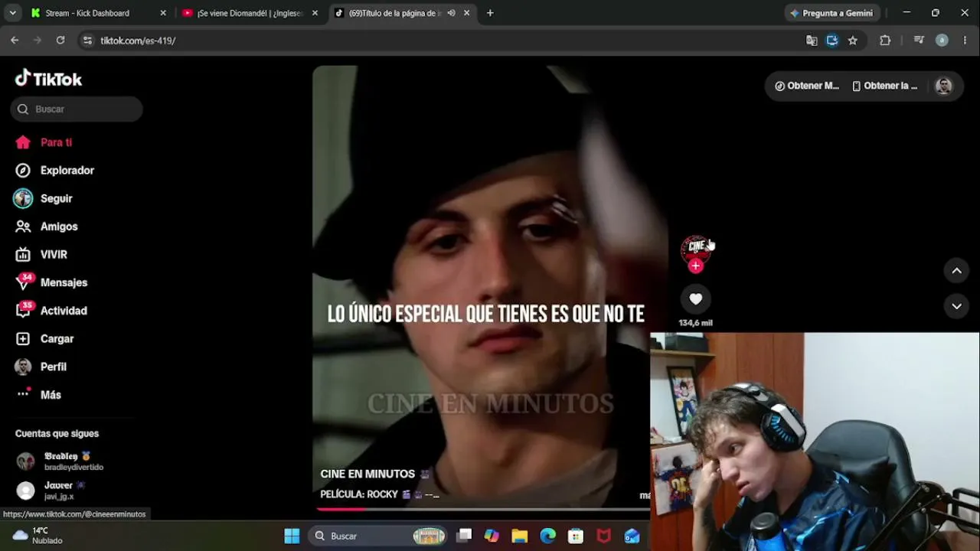Open File Explorer from the taskbar
The height and width of the screenshot is (551, 980).
click(x=520, y=536)
